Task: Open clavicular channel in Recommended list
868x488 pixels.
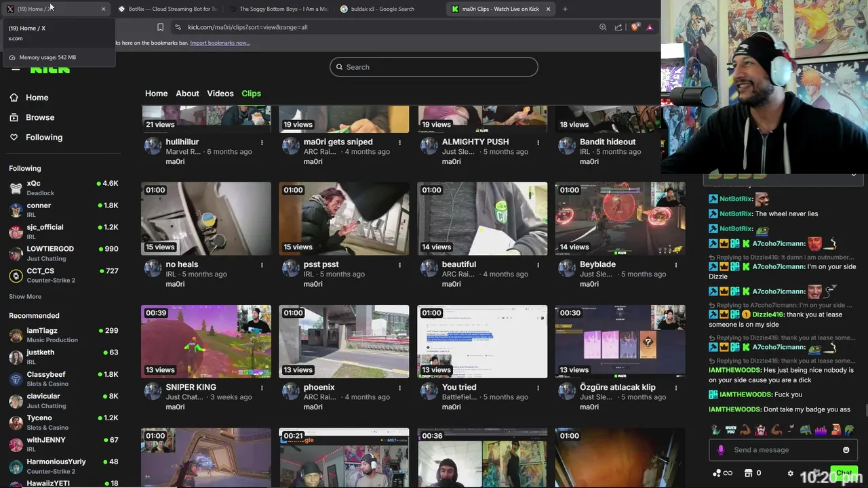Action: pos(63,401)
